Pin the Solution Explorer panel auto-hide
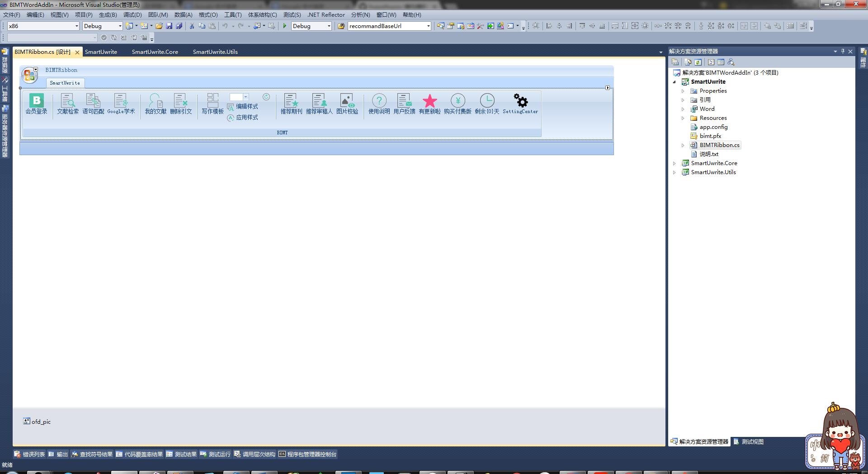868x474 pixels. [843, 52]
